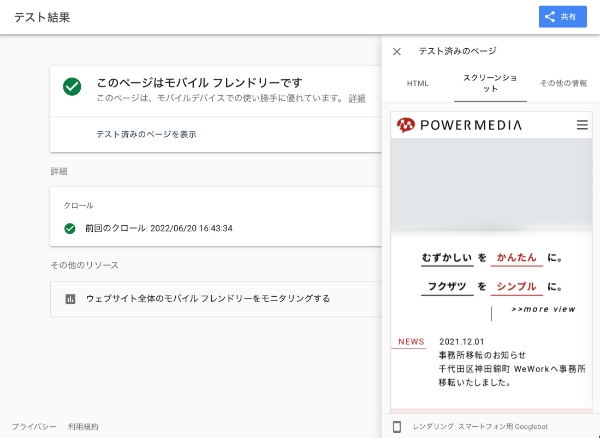Open the プライバシー footer link
The width and height of the screenshot is (600, 438).
tap(34, 427)
